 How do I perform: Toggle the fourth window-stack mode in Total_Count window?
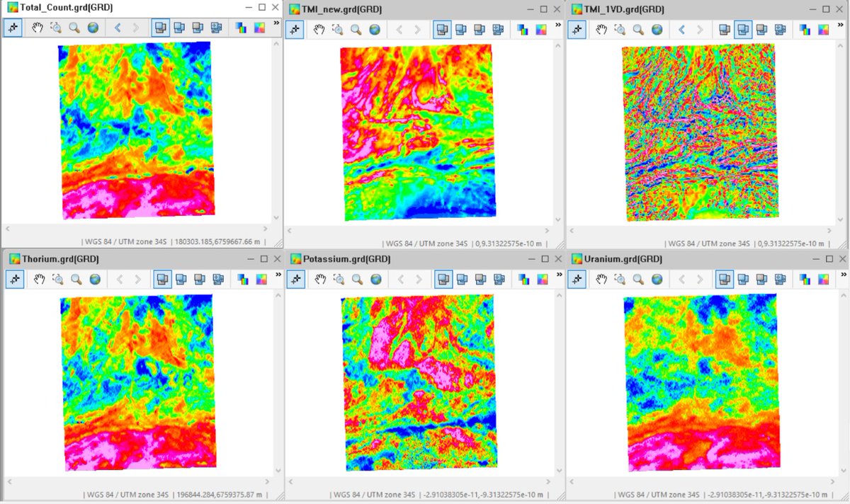216,28
